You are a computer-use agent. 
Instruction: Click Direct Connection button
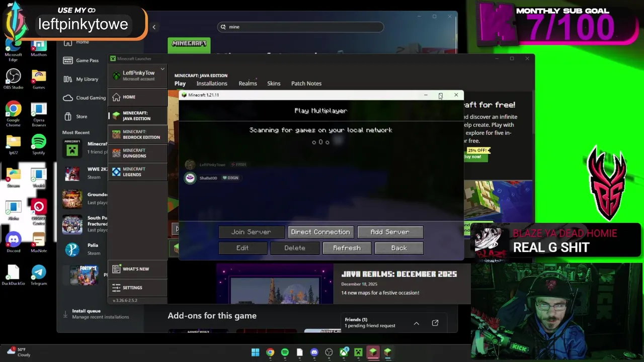click(x=320, y=232)
